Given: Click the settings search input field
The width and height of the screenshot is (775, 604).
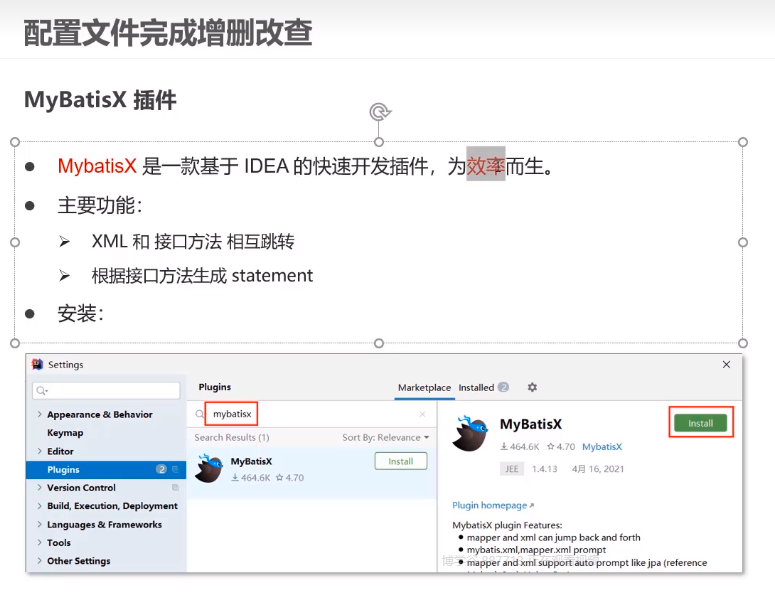Looking at the screenshot, I should tap(106, 390).
